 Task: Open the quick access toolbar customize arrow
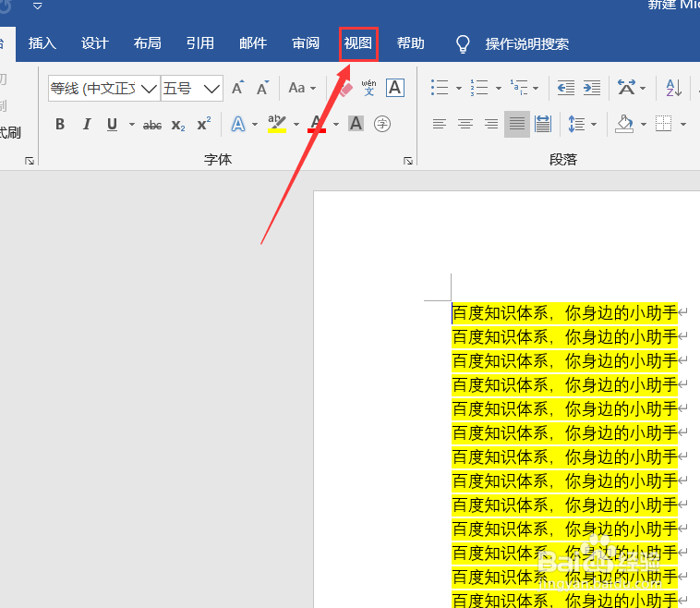[x=38, y=6]
